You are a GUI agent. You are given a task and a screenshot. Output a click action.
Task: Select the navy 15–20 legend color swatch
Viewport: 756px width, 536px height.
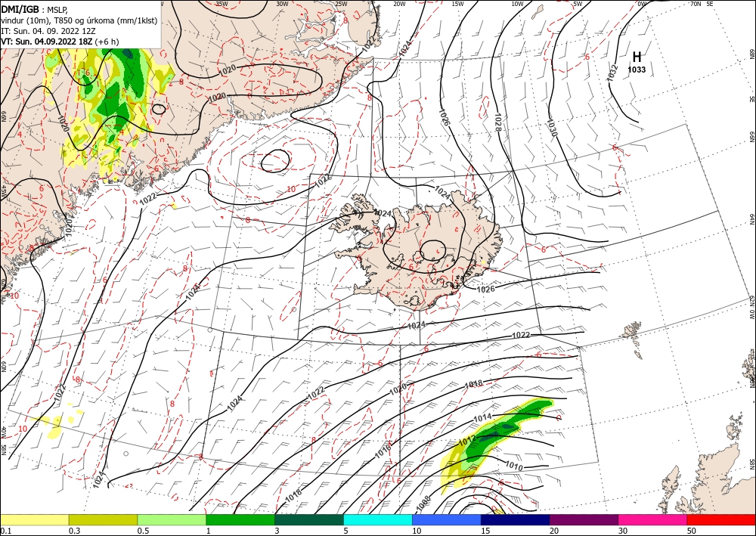pyautogui.click(x=516, y=519)
